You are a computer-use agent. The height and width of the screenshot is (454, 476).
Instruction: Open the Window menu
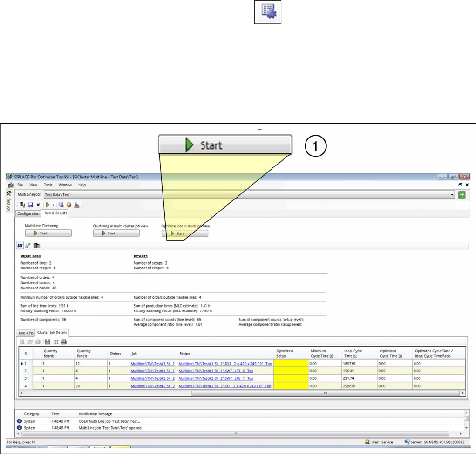point(65,185)
